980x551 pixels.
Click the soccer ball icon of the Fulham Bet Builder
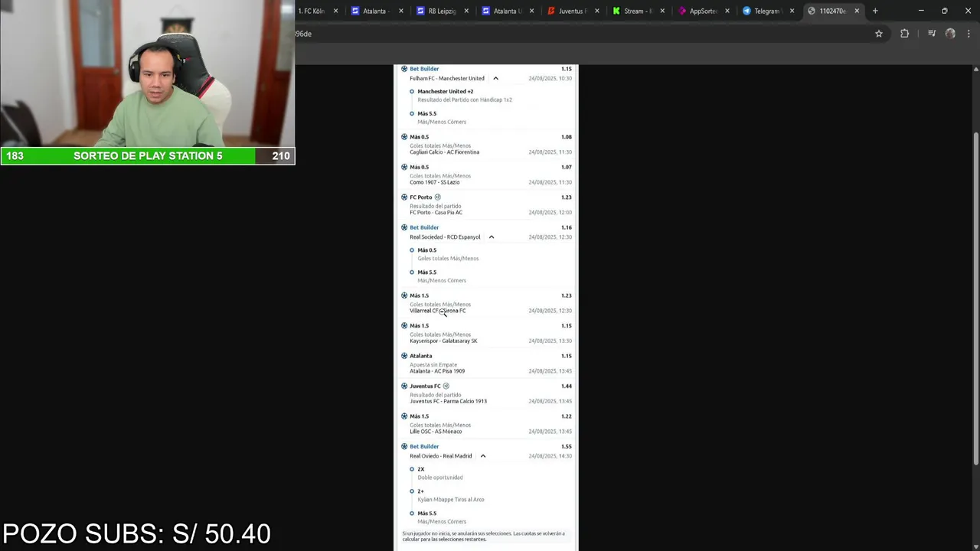pyautogui.click(x=404, y=69)
